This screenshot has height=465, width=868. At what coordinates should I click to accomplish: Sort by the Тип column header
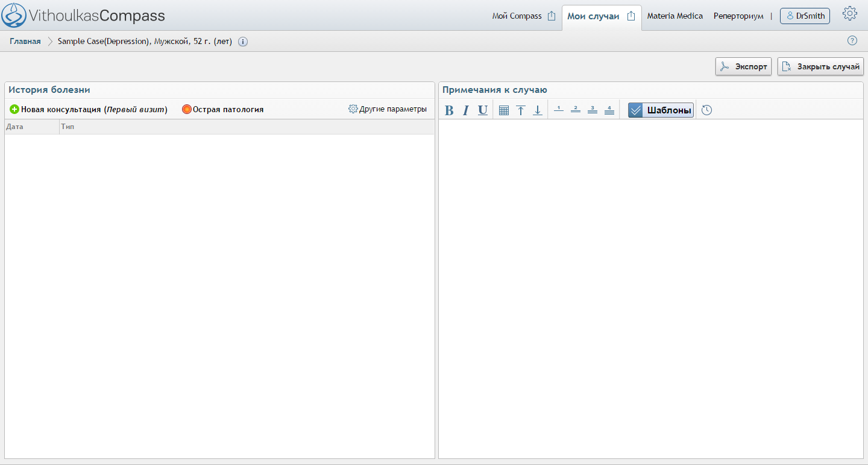point(247,127)
